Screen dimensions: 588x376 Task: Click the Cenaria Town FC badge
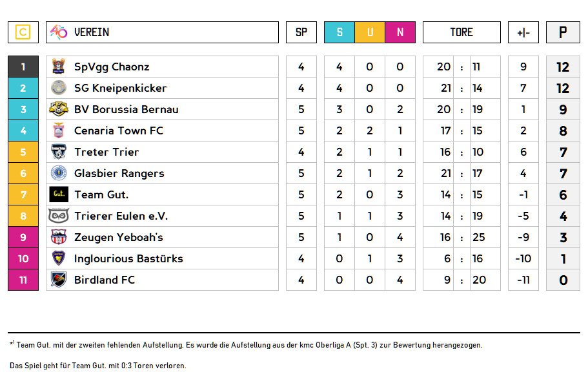59,131
